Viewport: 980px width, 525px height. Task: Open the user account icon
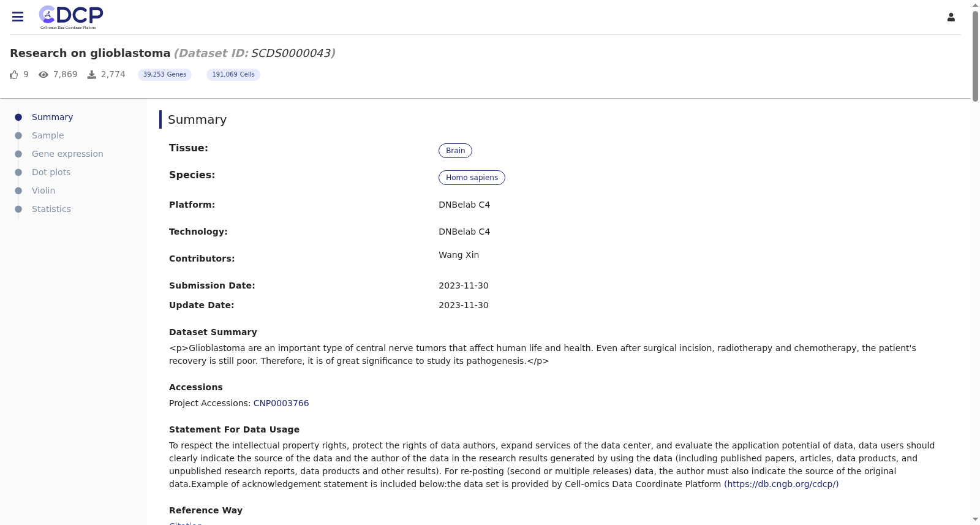[951, 17]
